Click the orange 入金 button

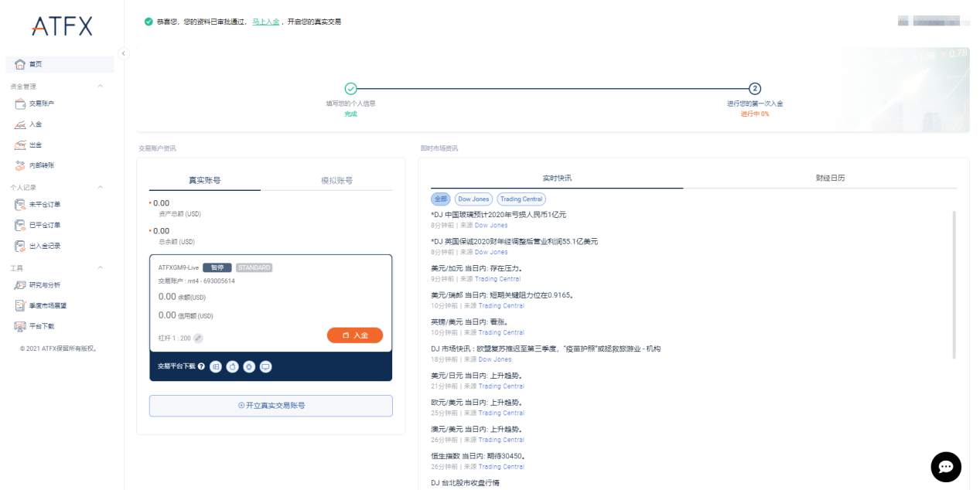tap(355, 335)
